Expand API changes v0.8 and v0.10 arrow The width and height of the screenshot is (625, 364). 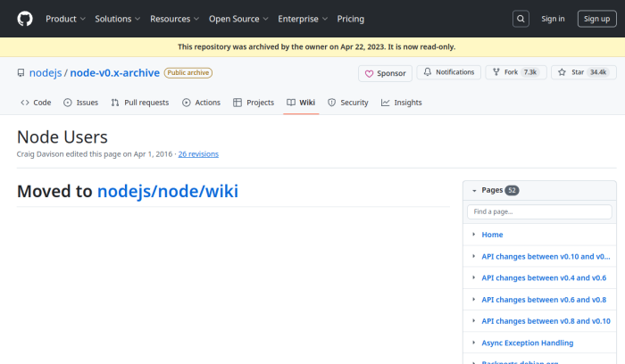(x=473, y=320)
